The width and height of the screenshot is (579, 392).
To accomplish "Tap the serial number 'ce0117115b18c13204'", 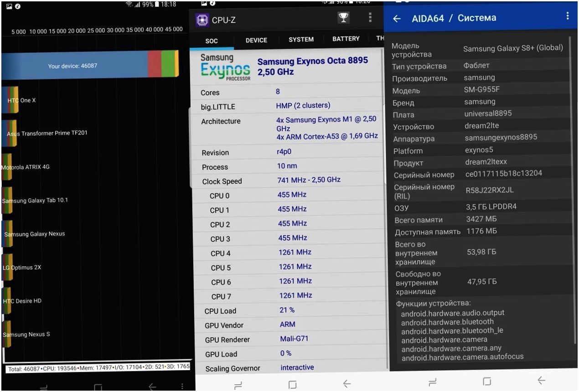I will pyautogui.click(x=503, y=174).
